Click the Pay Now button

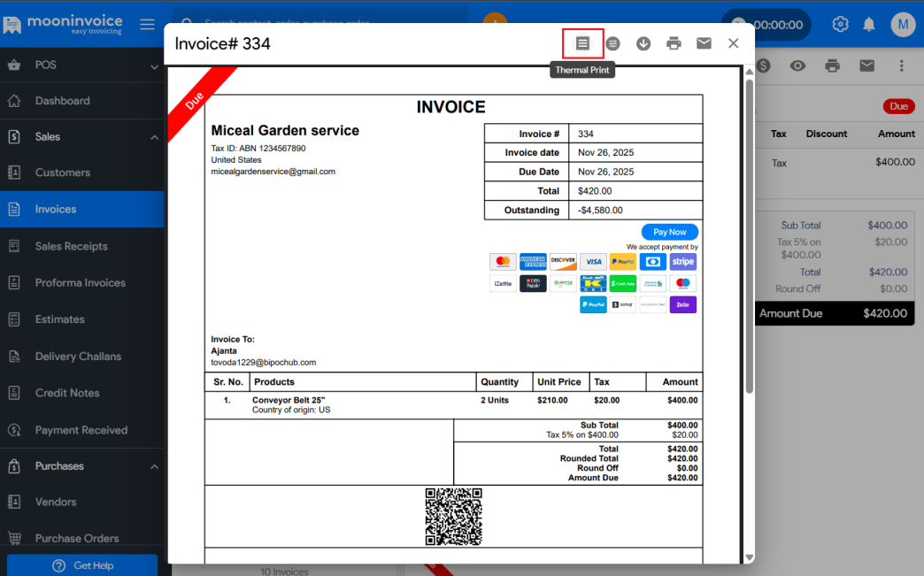point(670,232)
